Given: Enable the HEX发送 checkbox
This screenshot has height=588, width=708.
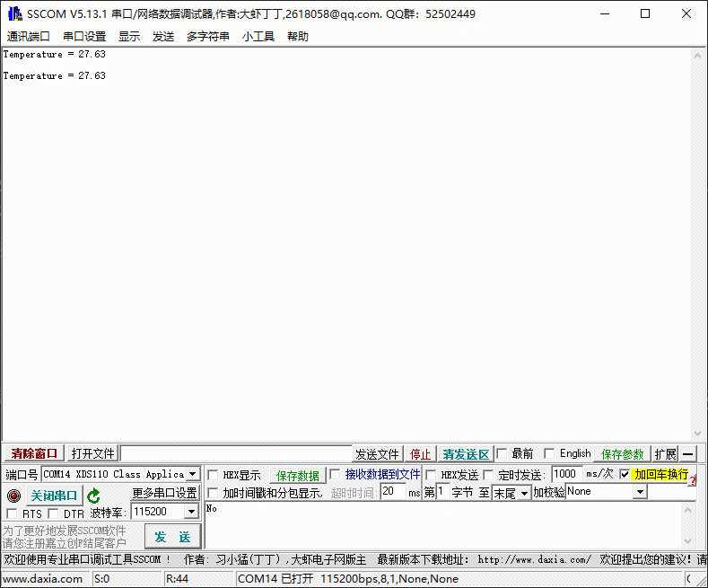Looking at the screenshot, I should (431, 475).
